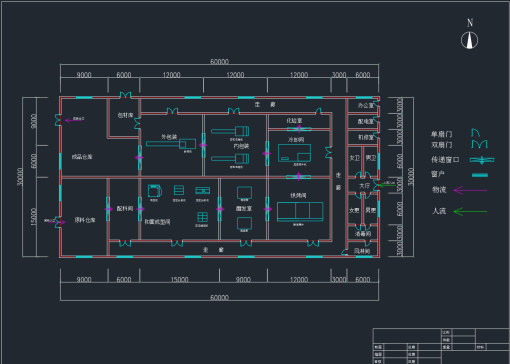The image size is (510, 364).
Task: Click the 物流 legend text
Action: click(439, 190)
